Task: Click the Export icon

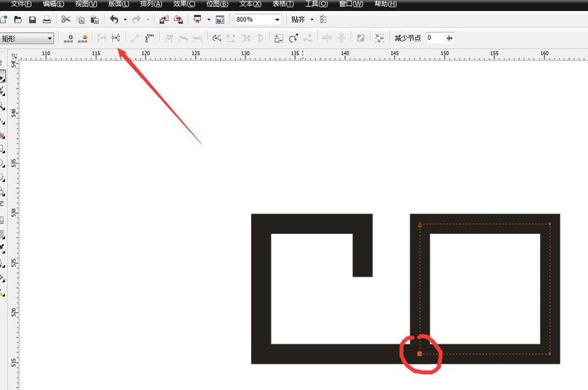Action: click(x=179, y=20)
